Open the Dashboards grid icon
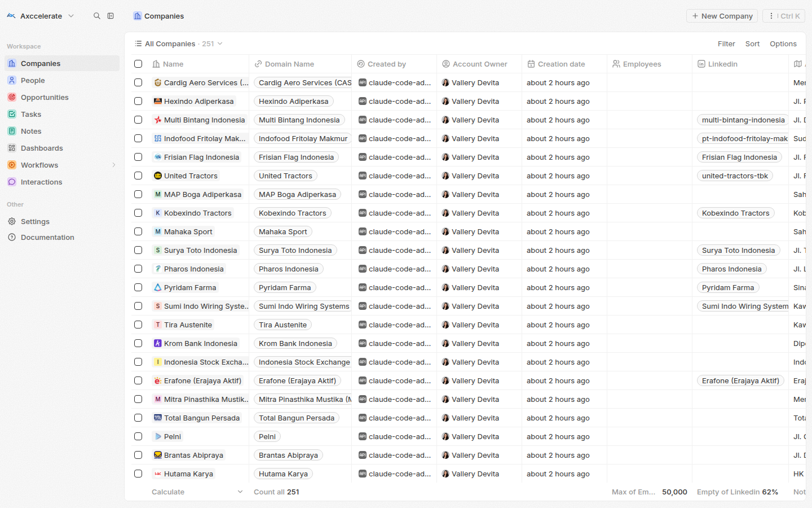 pos(12,148)
